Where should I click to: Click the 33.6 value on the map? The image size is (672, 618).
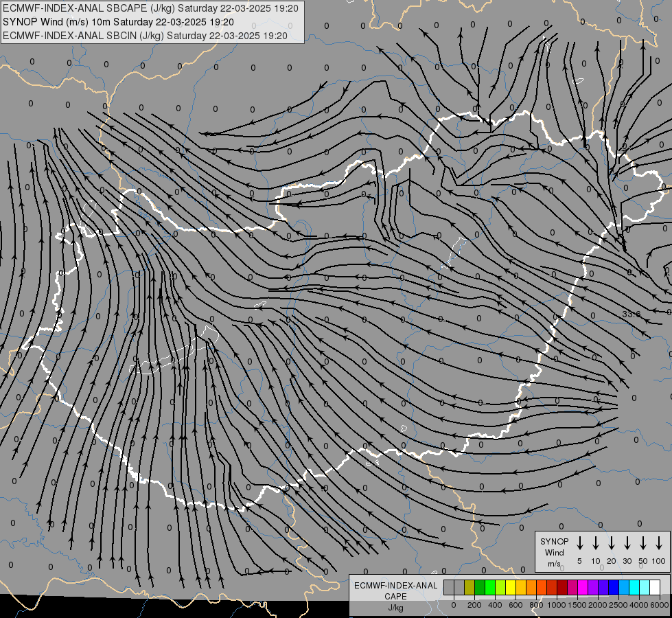[632, 314]
